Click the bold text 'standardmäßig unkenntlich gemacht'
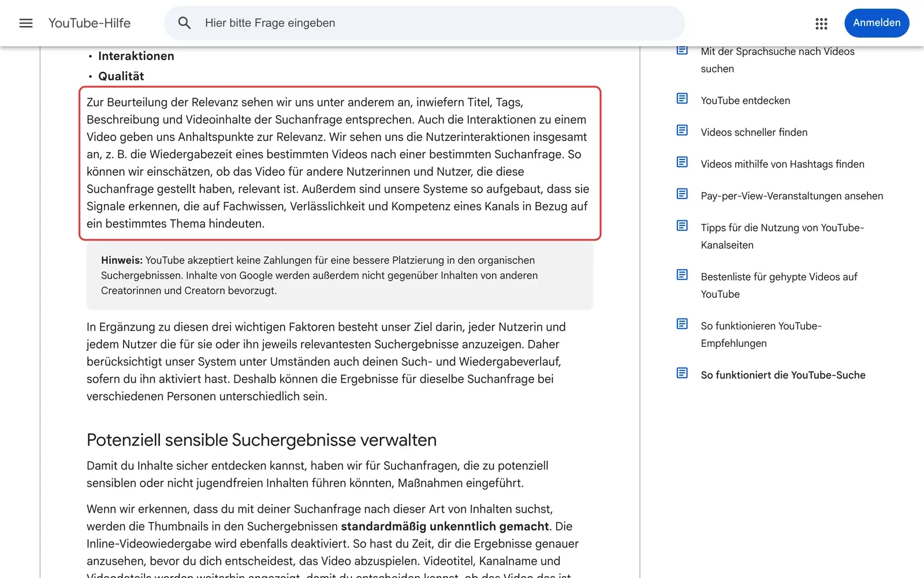 pyautogui.click(x=445, y=527)
